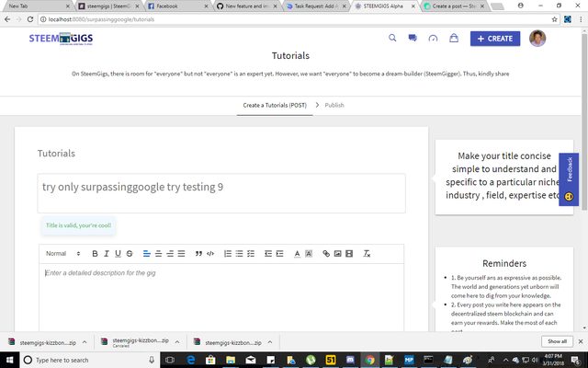
Task: Toggle underline formatting in editor toolbar
Action: click(118, 254)
